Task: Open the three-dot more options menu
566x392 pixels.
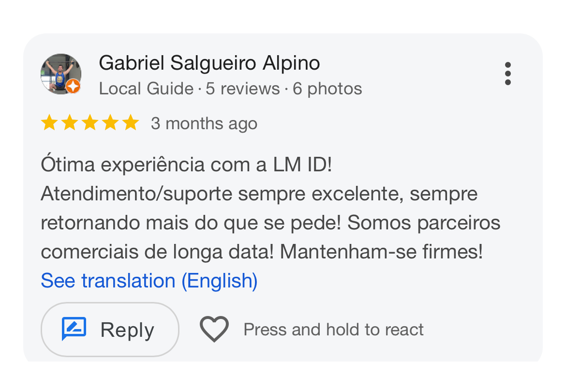Action: [507, 74]
